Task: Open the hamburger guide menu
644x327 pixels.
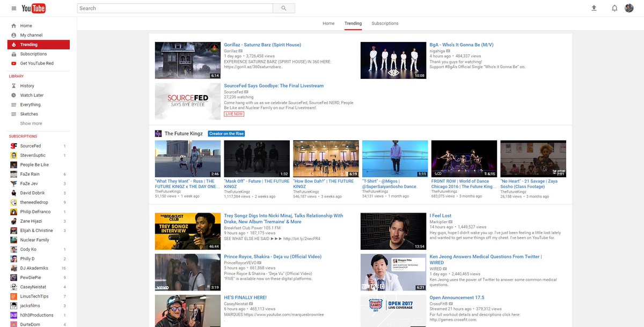Action: click(13, 9)
